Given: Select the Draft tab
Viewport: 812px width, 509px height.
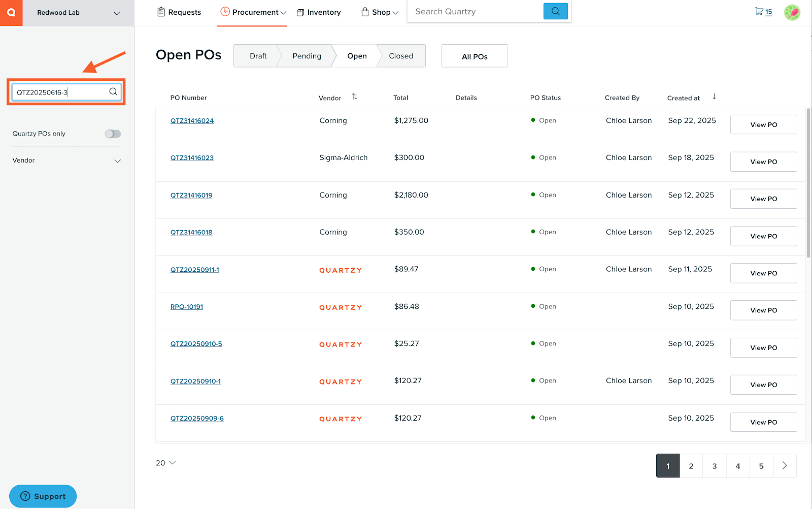Looking at the screenshot, I should [258, 56].
